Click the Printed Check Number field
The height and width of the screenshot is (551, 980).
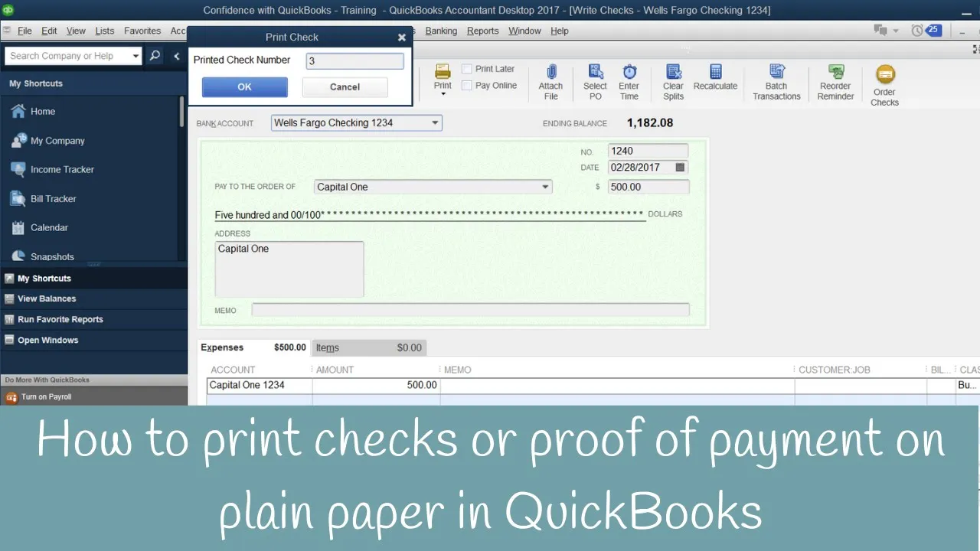354,61
